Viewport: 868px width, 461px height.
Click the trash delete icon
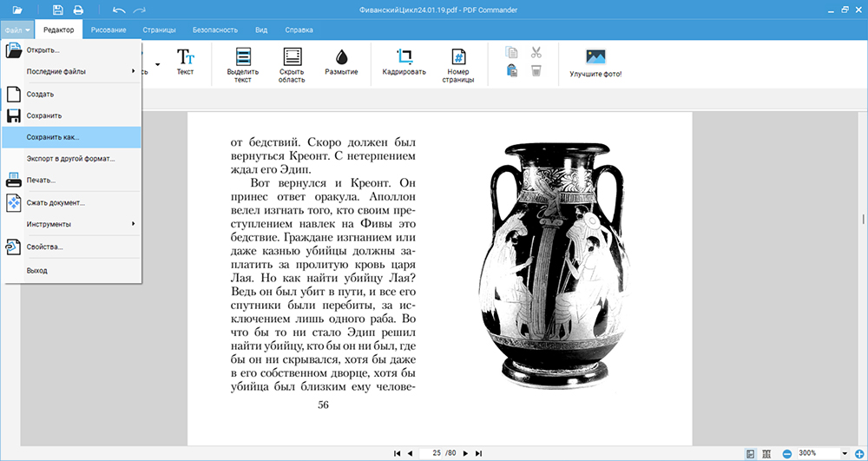tap(536, 71)
